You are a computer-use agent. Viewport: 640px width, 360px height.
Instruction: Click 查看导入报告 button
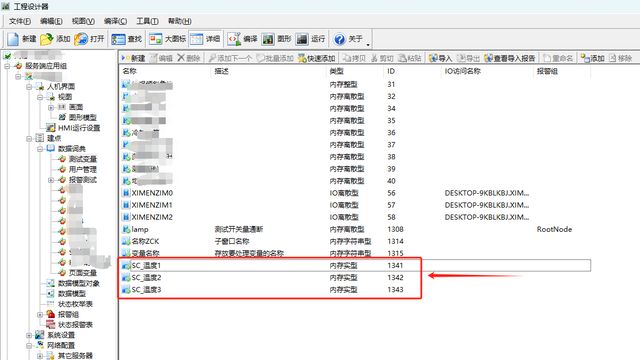coord(510,58)
